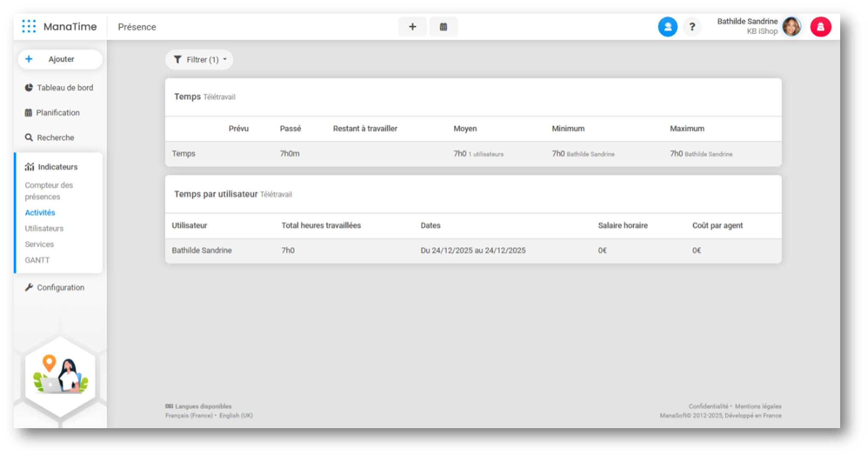Open the ManaTime apps grid icon
The width and height of the screenshot is (868, 456).
(x=29, y=27)
